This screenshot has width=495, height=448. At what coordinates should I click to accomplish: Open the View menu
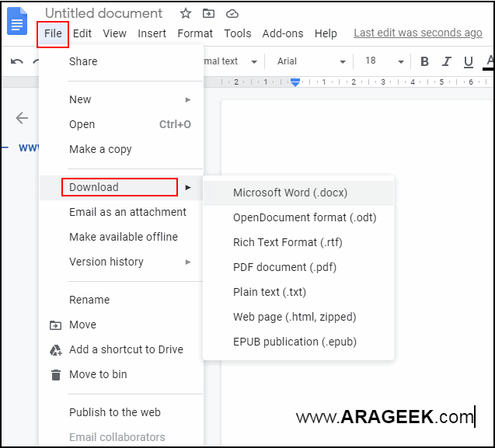pos(114,33)
